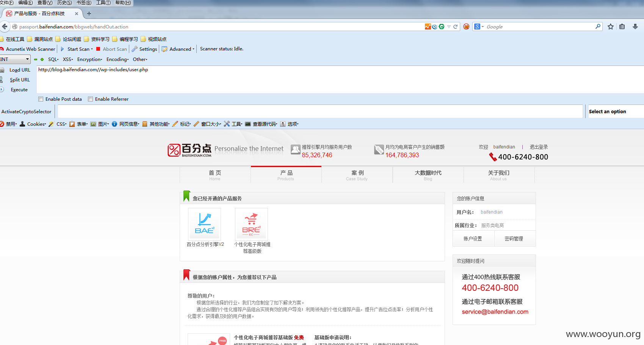Click the red phone icon beside 400-6240-800
This screenshot has width=644, height=345.
[493, 157]
